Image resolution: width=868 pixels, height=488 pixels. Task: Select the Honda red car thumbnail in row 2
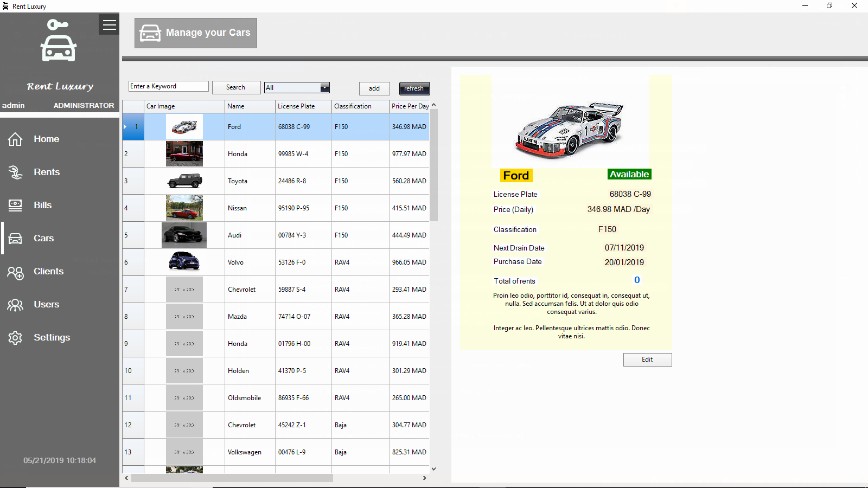pos(184,154)
